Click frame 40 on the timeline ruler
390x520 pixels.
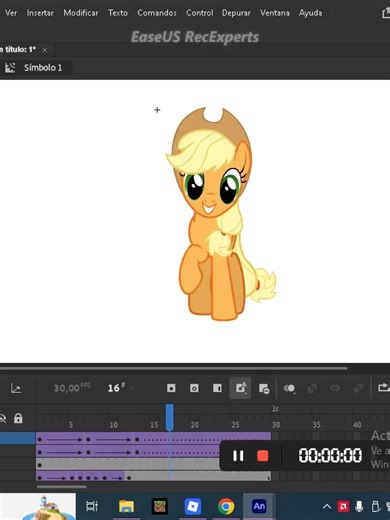point(357,425)
